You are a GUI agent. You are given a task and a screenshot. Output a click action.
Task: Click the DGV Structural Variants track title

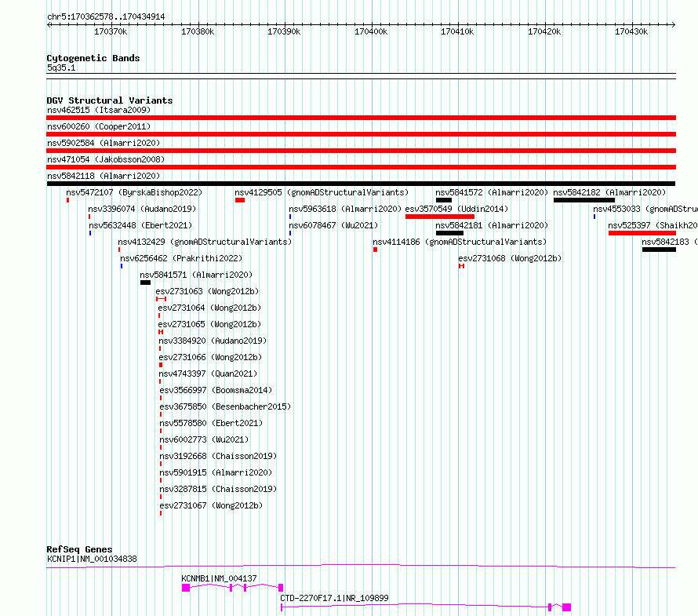click(110, 100)
